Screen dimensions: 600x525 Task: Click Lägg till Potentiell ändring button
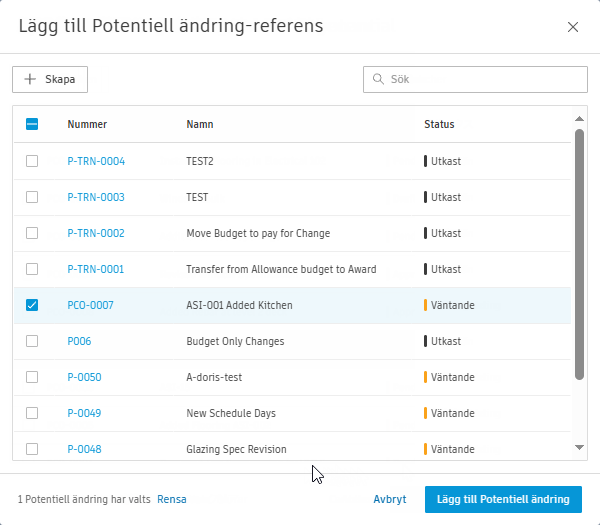(x=503, y=499)
